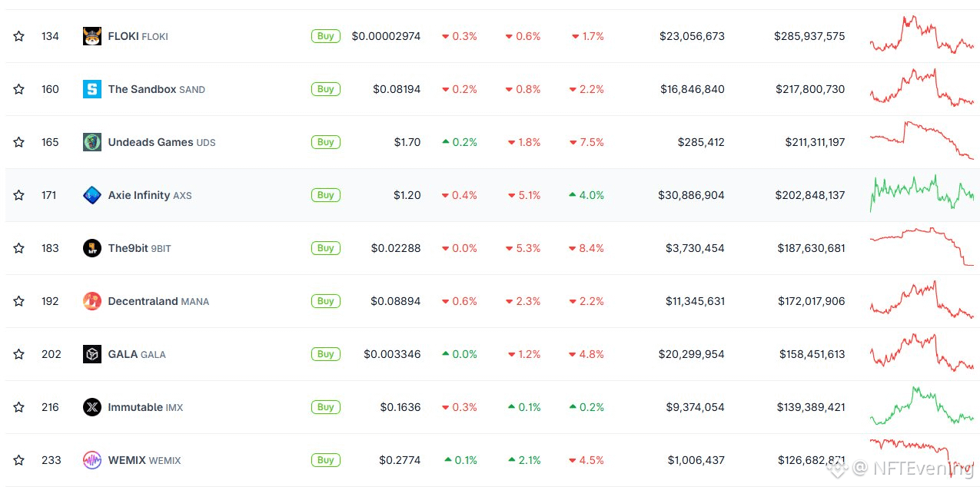The image size is (980, 487).
Task: Click the Immutable X logo
Action: (92, 407)
